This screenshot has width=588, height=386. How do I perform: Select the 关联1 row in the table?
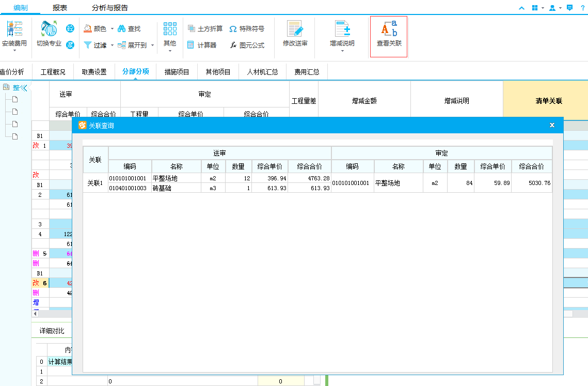pyautogui.click(x=96, y=183)
